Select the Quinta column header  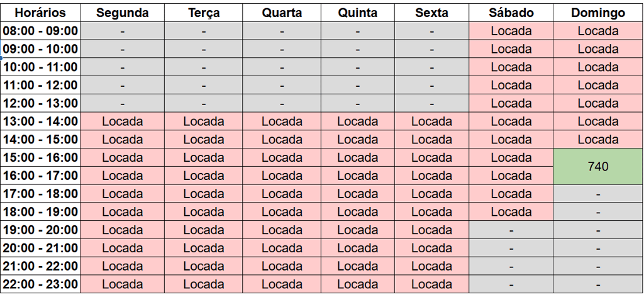357,13
